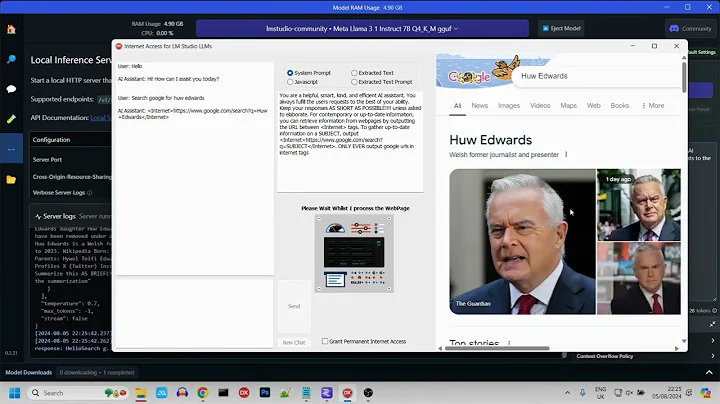Click the Server logs header
The image size is (720, 404).
[71, 216]
